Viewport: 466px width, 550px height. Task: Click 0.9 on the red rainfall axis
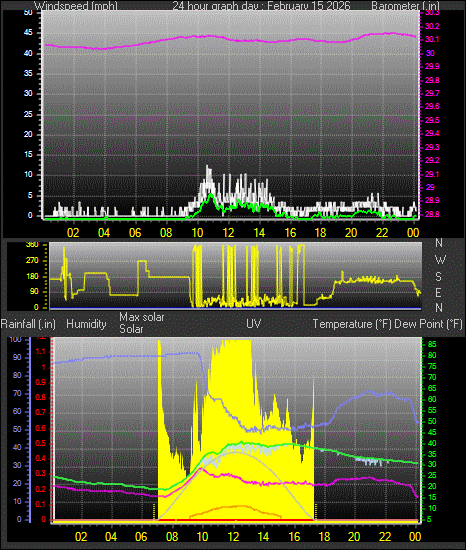point(41,382)
